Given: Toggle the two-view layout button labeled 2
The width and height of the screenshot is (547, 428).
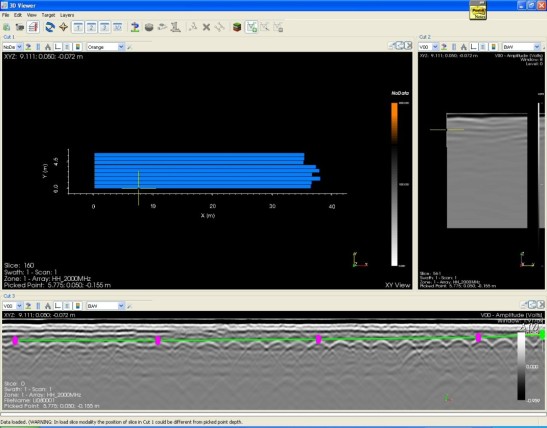Looking at the screenshot, I should point(91,27).
